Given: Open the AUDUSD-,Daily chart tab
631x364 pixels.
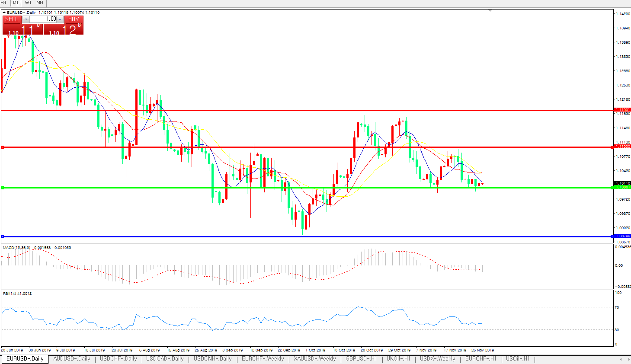Looking at the screenshot, I should 72,359.
